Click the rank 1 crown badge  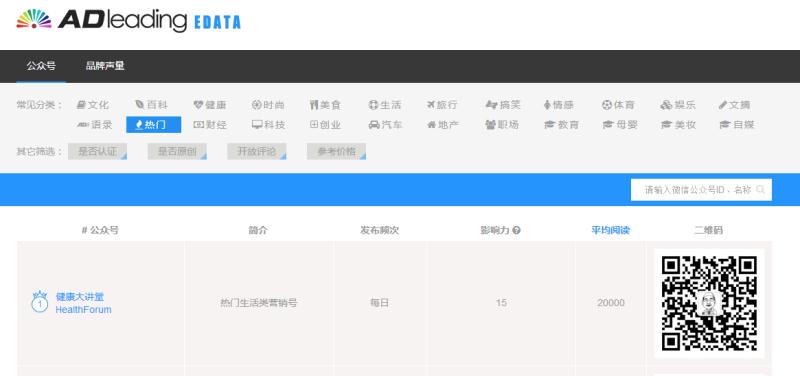40,302
